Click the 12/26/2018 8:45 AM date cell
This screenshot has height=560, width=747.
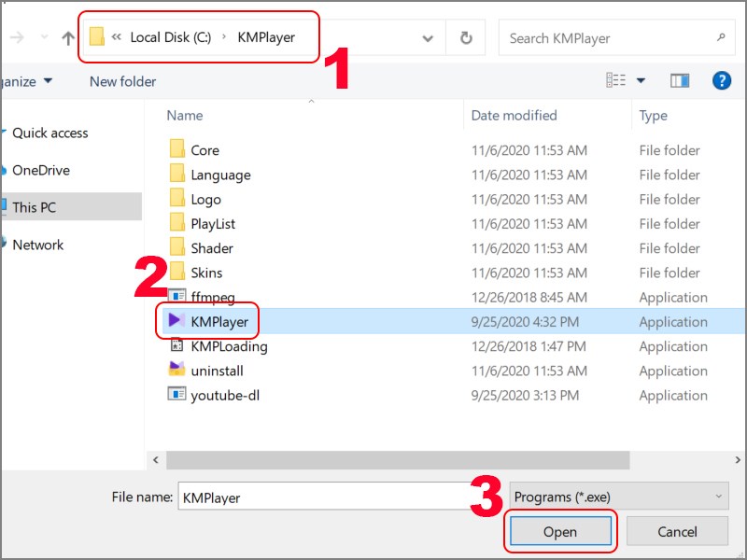coord(529,298)
